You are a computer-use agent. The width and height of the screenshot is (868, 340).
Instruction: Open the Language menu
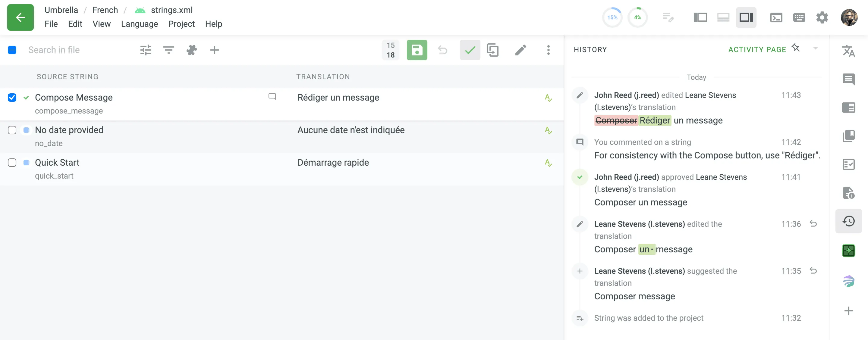tap(140, 24)
